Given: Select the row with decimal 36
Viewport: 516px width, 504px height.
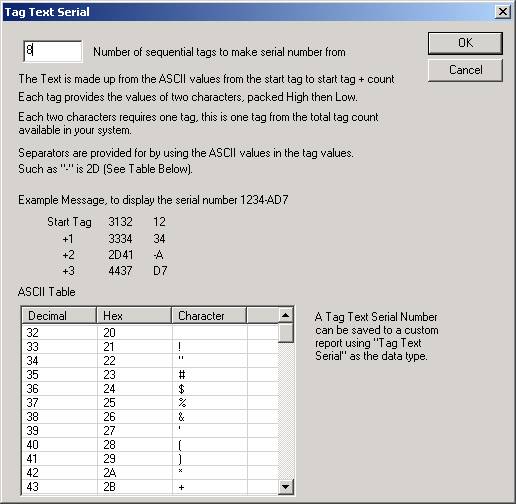Looking at the screenshot, I should tap(150, 389).
